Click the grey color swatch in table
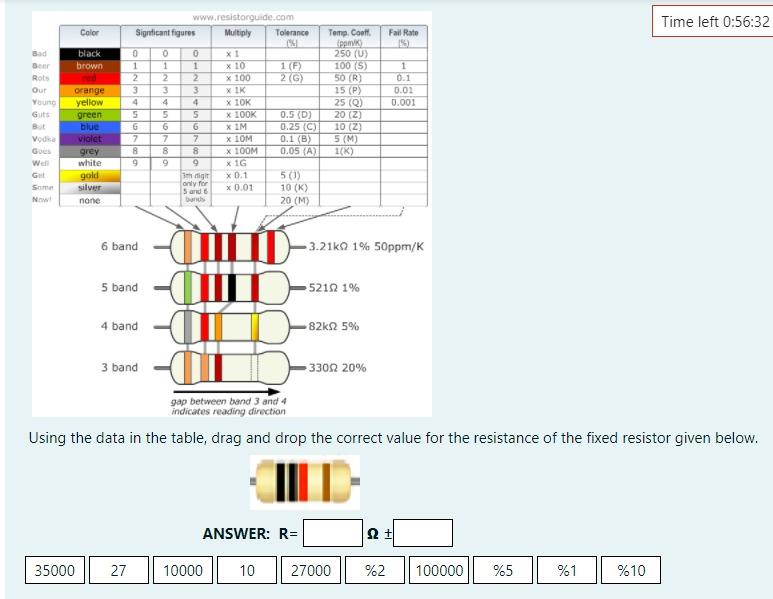Viewport: 773px width, 599px height. point(90,151)
